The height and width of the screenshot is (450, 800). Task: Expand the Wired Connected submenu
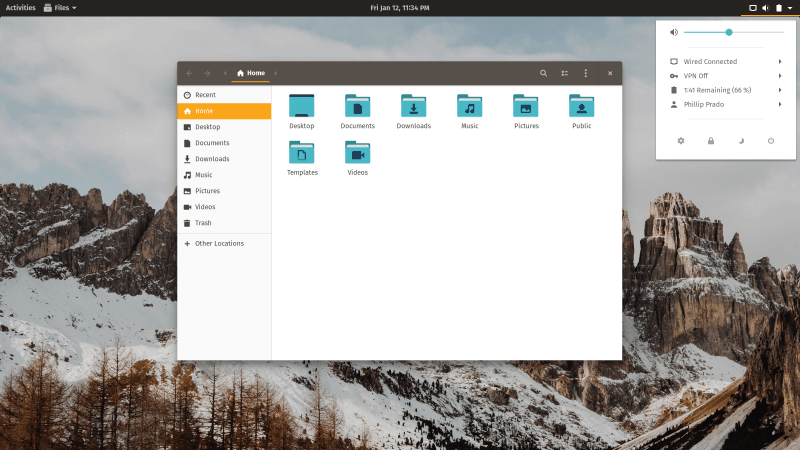point(726,61)
